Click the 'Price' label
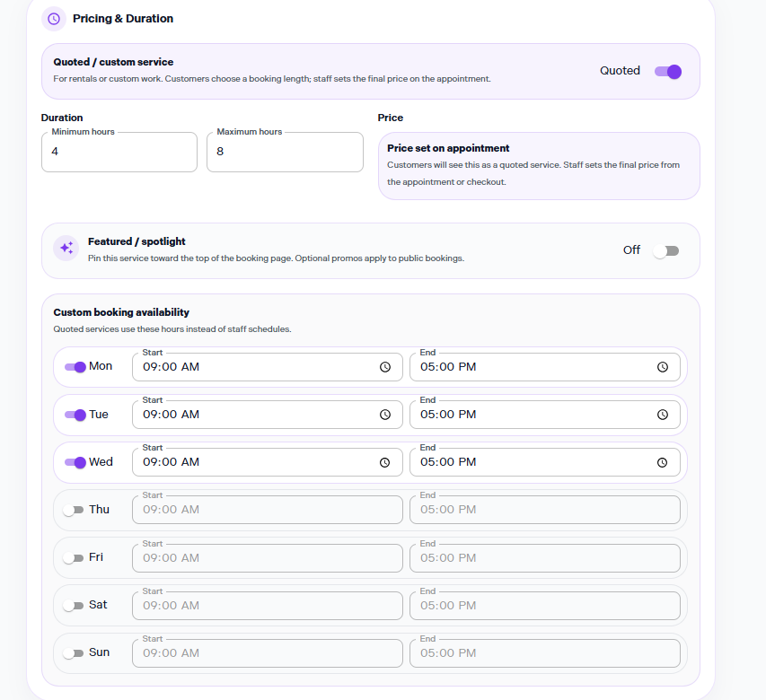766x700 pixels. 391,118
